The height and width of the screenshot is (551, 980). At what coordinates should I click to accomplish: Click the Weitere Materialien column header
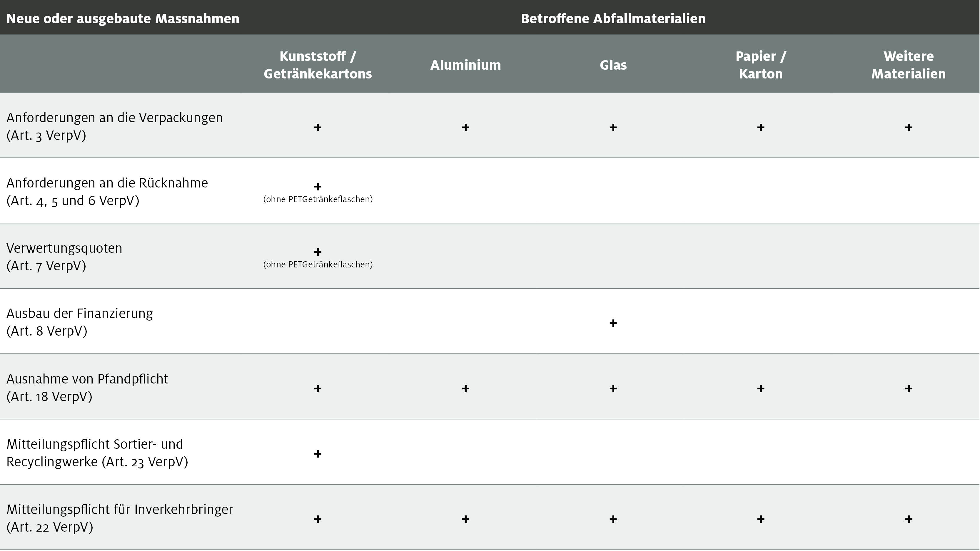pyautogui.click(x=909, y=65)
